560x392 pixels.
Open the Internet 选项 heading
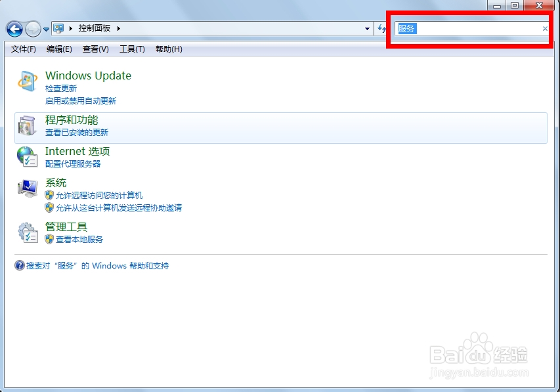[x=77, y=151]
